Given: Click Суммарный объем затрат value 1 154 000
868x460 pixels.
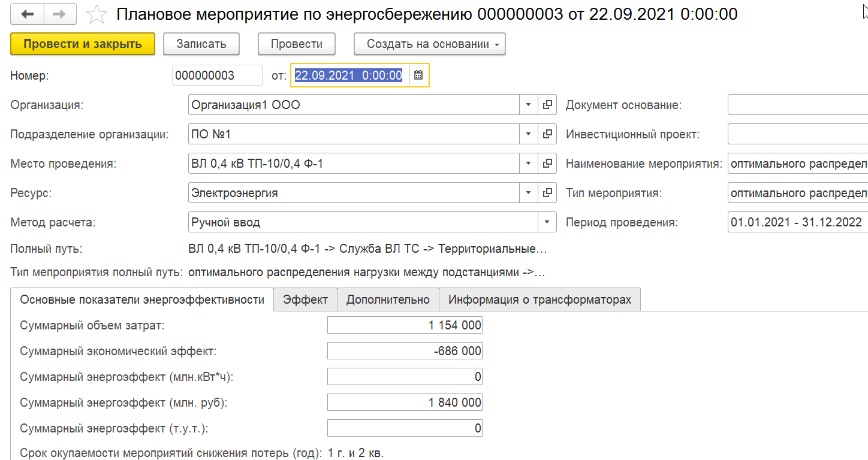Looking at the screenshot, I should (405, 325).
